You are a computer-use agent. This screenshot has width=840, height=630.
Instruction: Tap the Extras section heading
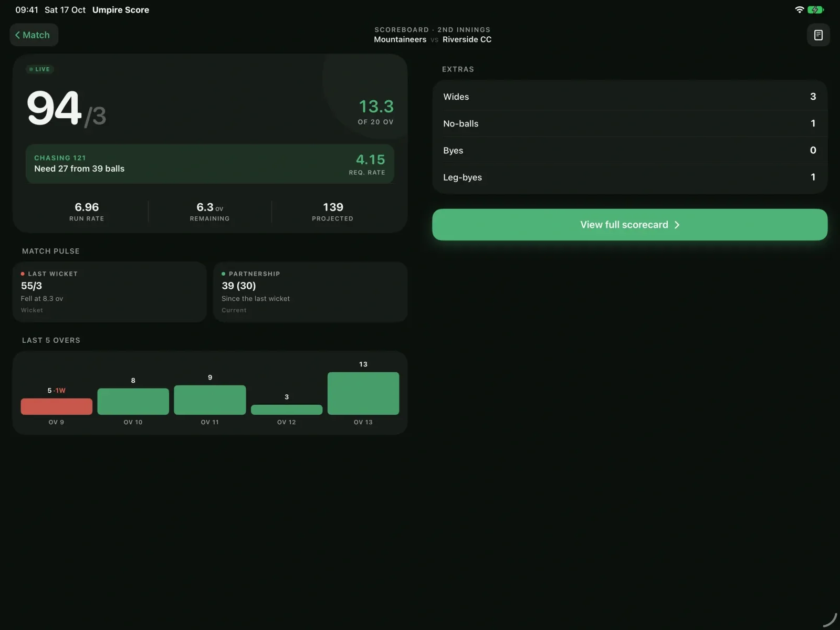pos(458,69)
